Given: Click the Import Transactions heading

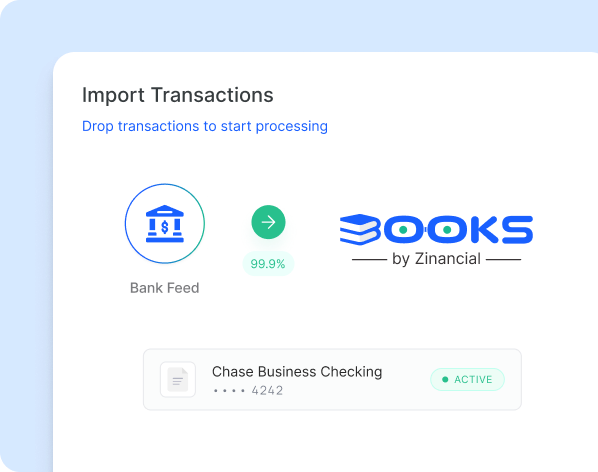Looking at the screenshot, I should point(178,95).
